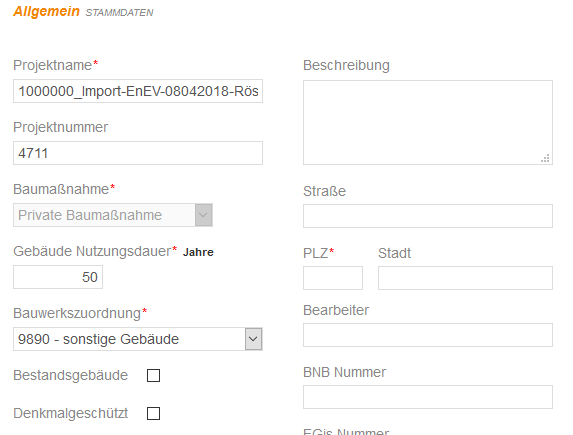Screen dimensions: 573x435
Task: Open the Baumaßnahme dropdown arrow
Action: coord(204,215)
